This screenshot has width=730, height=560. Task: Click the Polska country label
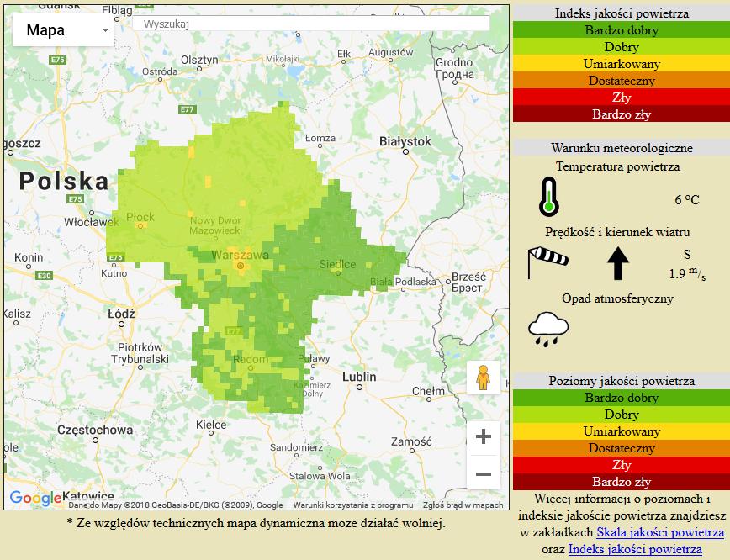click(64, 181)
